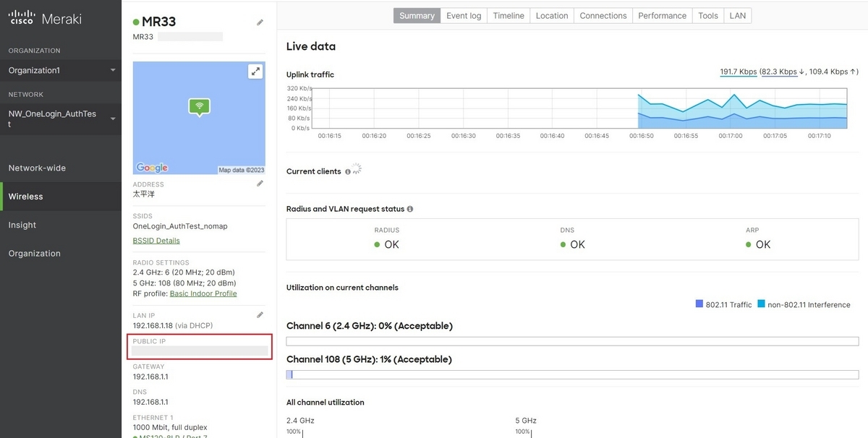Open Radius and VLAN request status info icon
Image resolution: width=868 pixels, height=438 pixels.
click(x=410, y=209)
